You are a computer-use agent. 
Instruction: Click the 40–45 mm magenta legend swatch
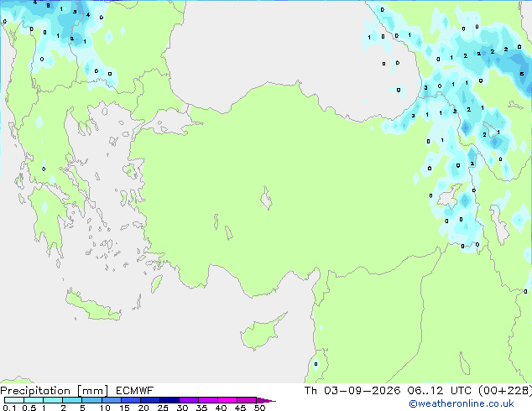[x=227, y=400]
